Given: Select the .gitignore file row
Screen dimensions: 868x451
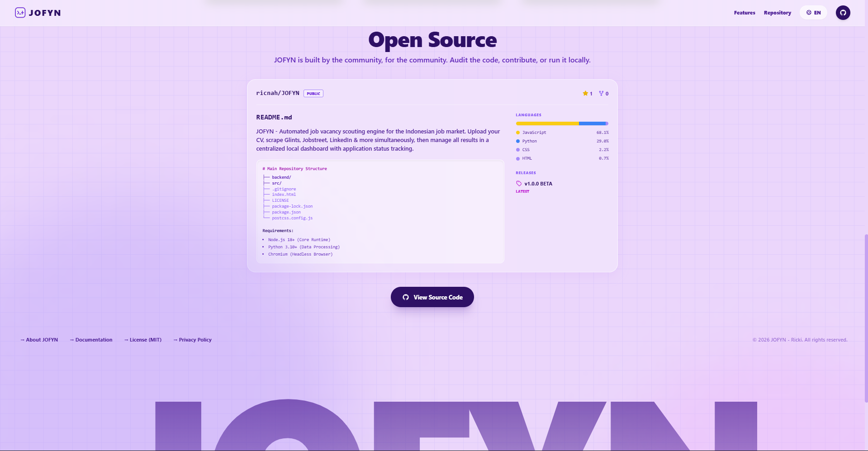Looking at the screenshot, I should pos(280,189).
